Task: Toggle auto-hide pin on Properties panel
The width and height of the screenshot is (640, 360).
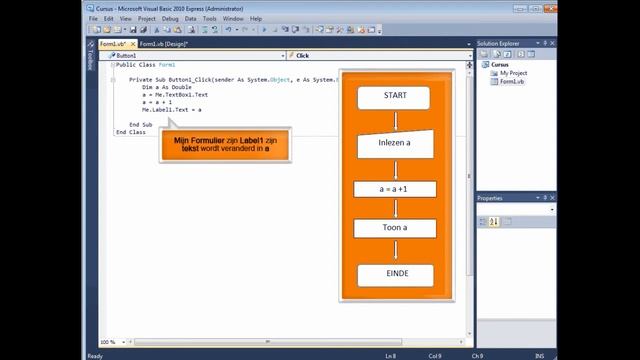Action: (545, 198)
